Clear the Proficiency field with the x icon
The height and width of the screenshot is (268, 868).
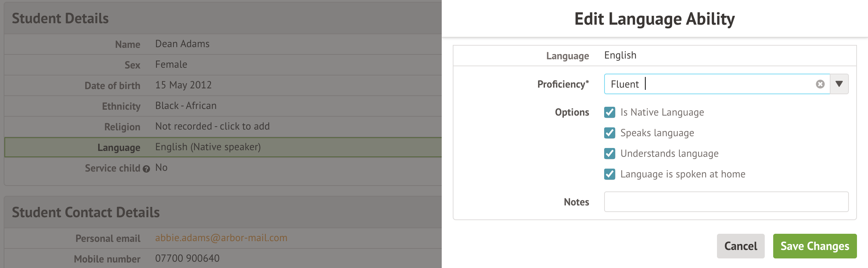point(820,84)
